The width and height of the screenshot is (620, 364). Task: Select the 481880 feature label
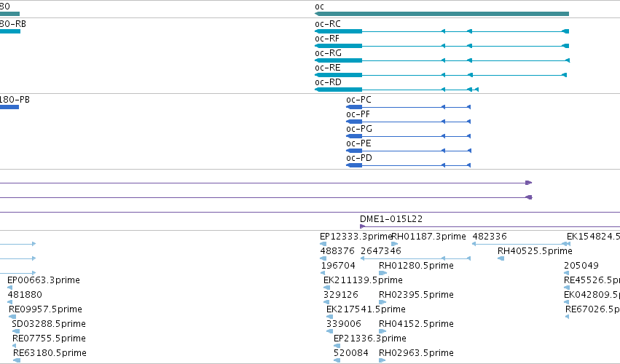pos(25,295)
